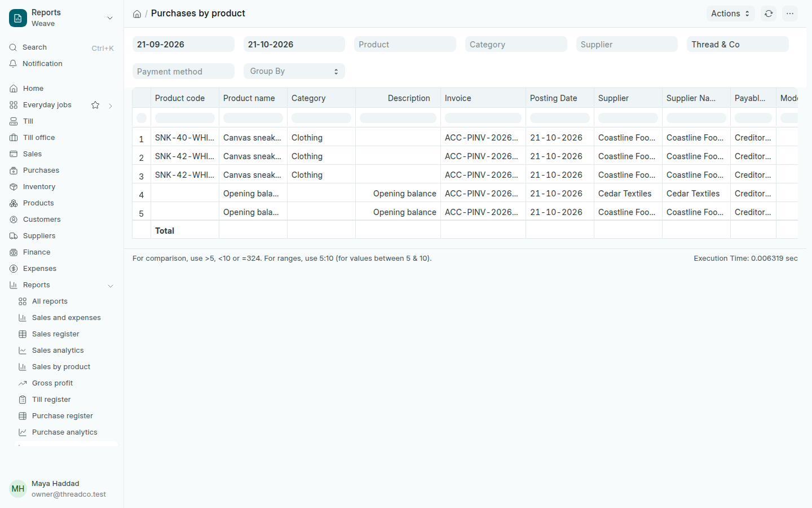The width and height of the screenshot is (812, 508).
Task: Click the Product filter field
Action: point(405,44)
